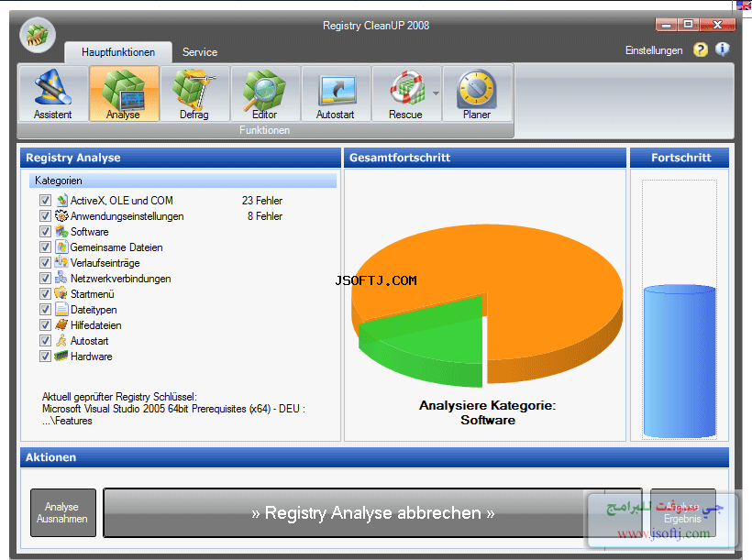Open the Planer scheduler
Viewport: 752px width, 560px height.
point(477,94)
